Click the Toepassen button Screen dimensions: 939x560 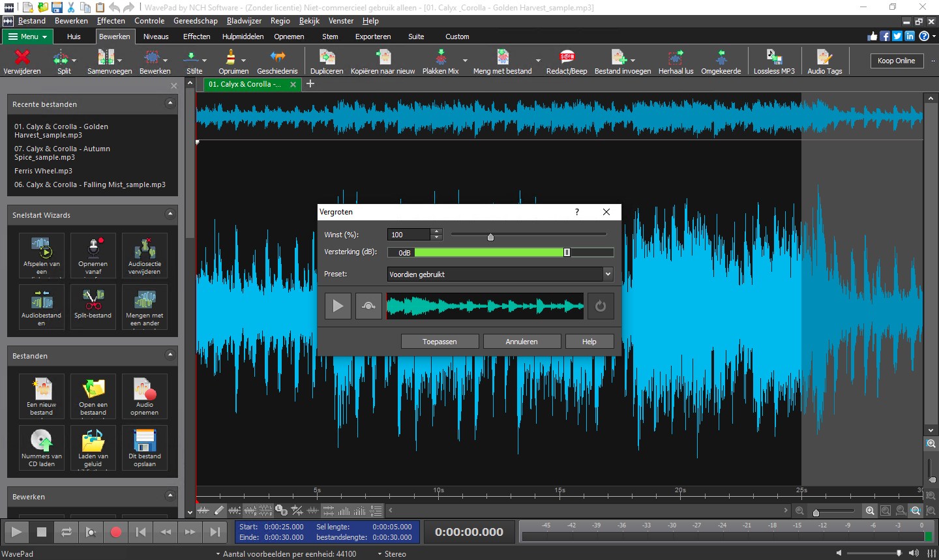click(x=440, y=342)
